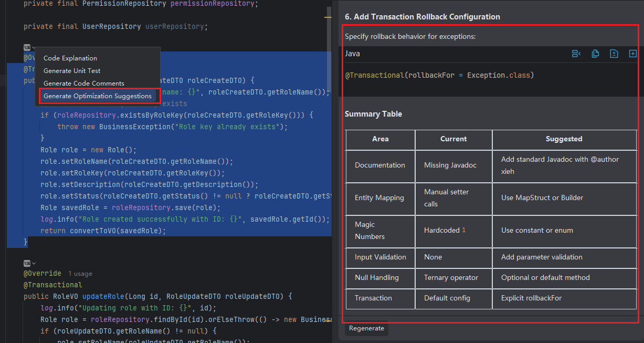Click the @Transactional rollbackFor code line
Image resolution: width=644 pixels, height=343 pixels.
pyautogui.click(x=439, y=75)
